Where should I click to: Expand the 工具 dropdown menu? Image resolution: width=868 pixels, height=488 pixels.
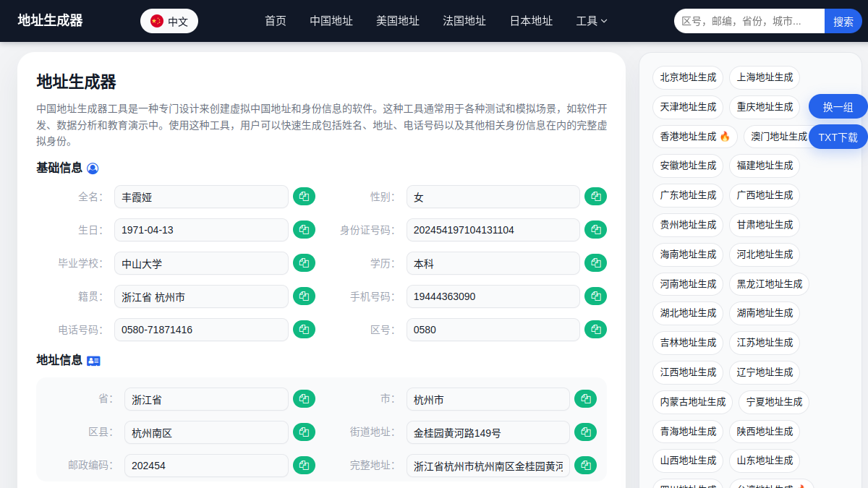click(x=592, y=21)
